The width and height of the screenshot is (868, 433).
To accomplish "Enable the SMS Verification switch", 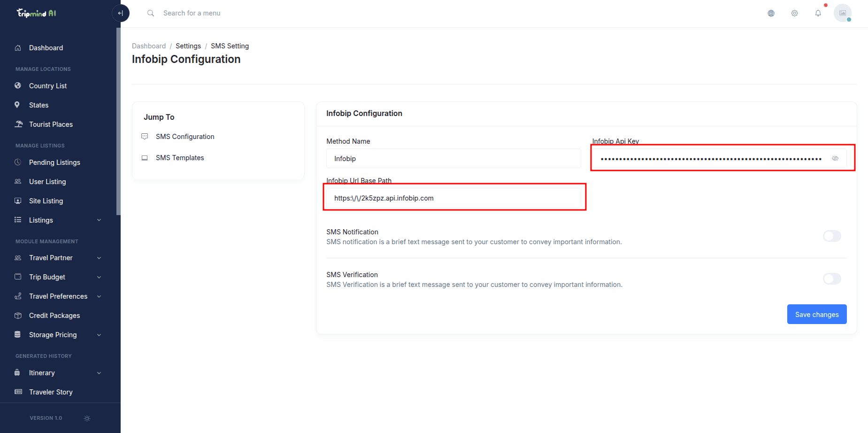I will point(832,279).
